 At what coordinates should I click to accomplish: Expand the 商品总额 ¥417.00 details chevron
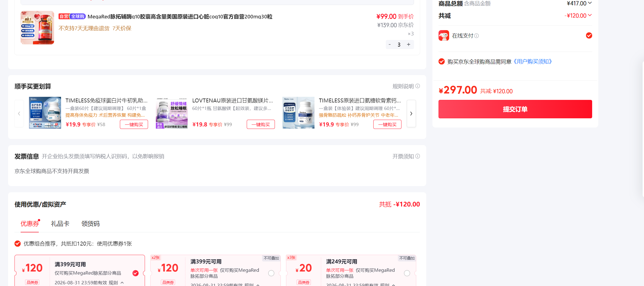[590, 3]
